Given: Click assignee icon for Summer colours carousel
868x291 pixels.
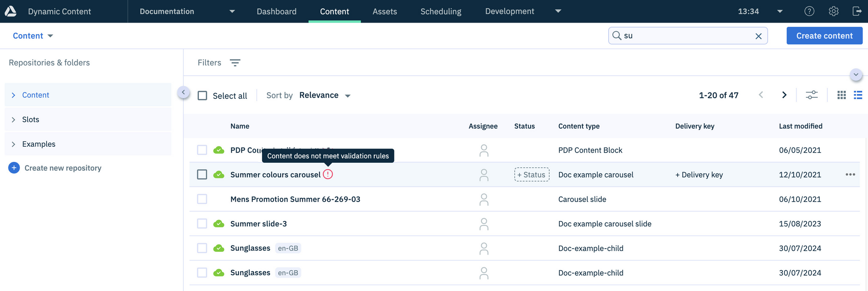Looking at the screenshot, I should pyautogui.click(x=484, y=175).
